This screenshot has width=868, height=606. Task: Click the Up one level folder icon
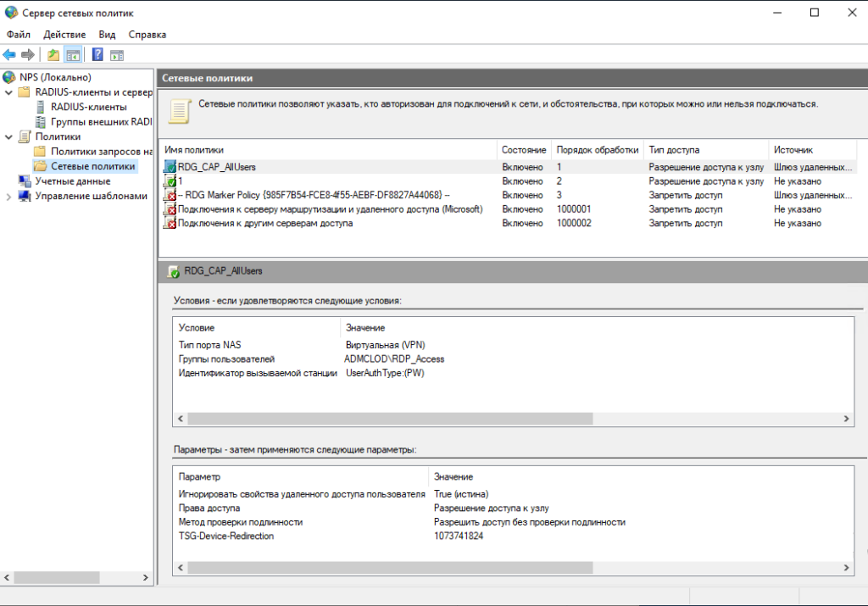[x=53, y=55]
